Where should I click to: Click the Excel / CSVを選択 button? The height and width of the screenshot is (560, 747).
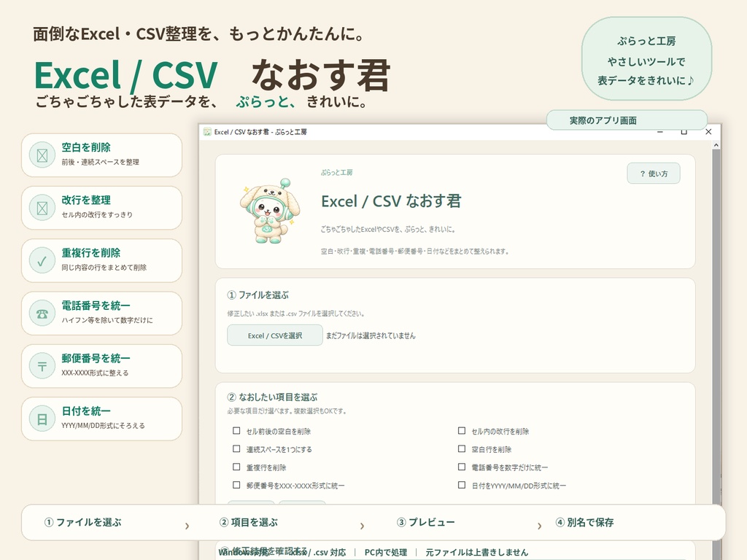tap(275, 335)
